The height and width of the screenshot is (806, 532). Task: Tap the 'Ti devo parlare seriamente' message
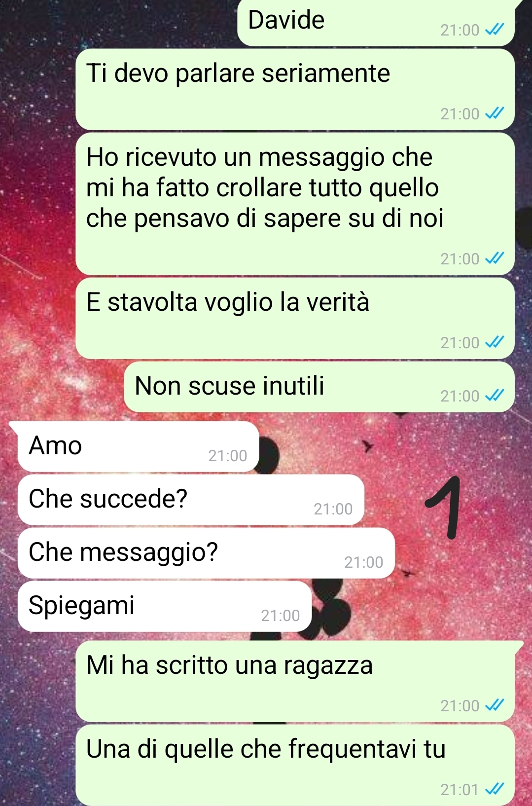click(295, 89)
